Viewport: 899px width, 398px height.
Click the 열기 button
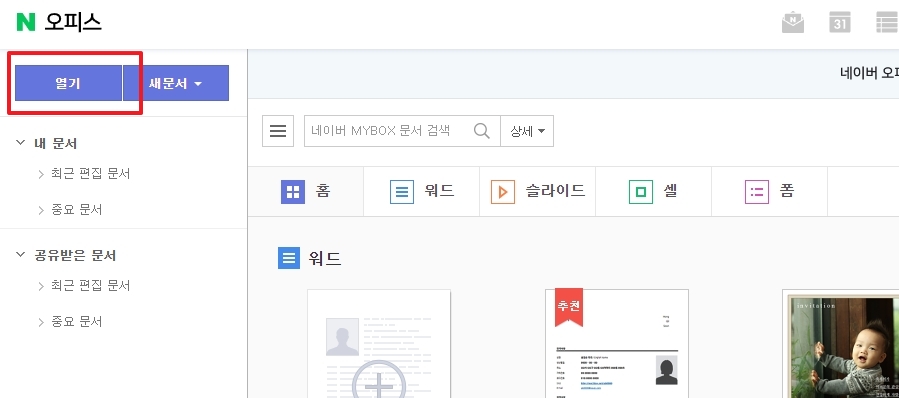pos(68,83)
